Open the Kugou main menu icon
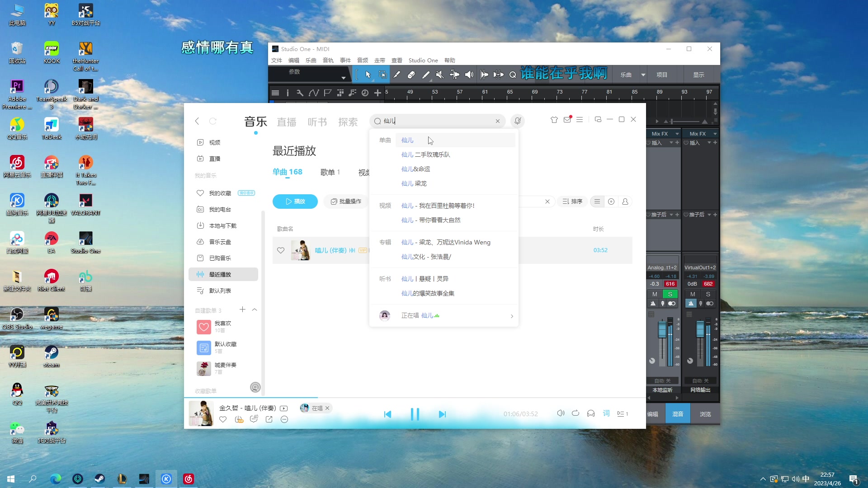868x488 pixels. [x=580, y=120]
